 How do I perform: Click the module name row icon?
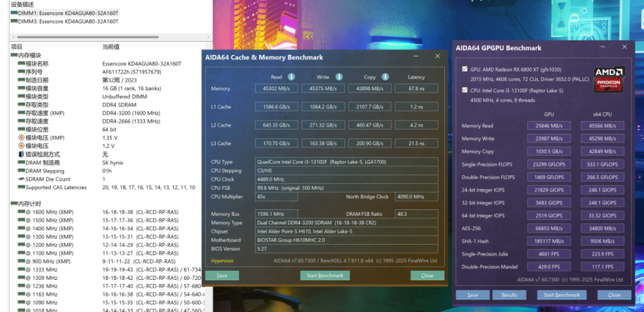click(x=21, y=64)
